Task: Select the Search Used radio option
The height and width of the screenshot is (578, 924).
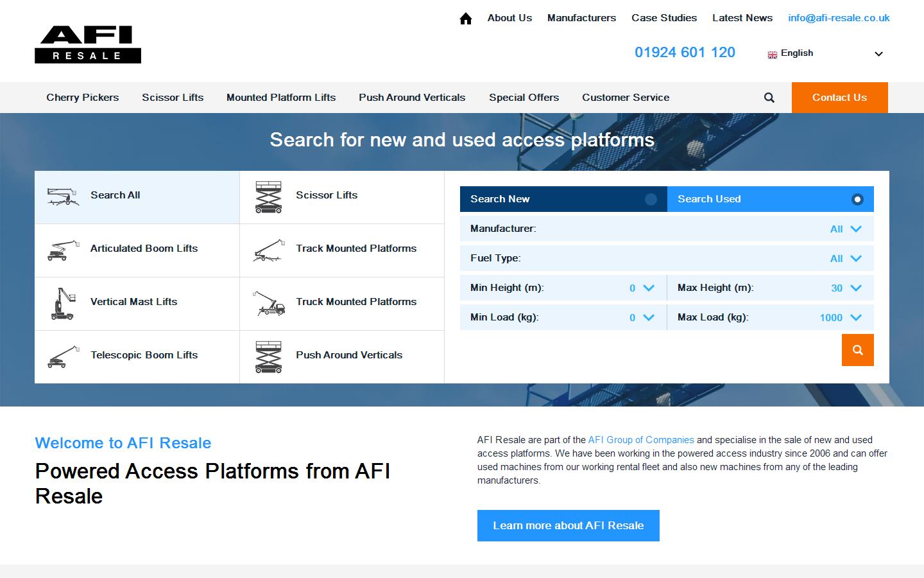Action: point(857,199)
